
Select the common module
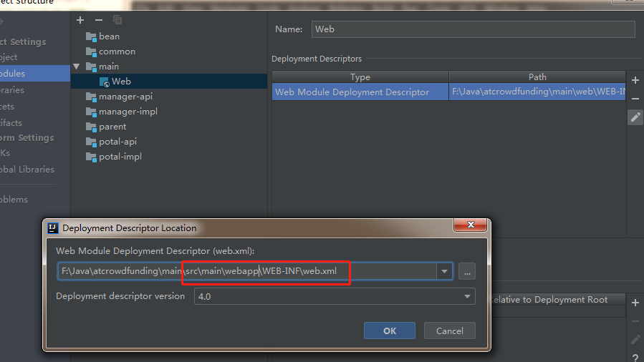point(117,52)
